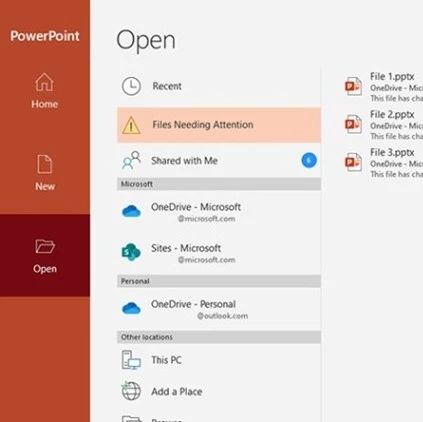
Task: Click the File 3.pptx PowerPoint icon
Action: (x=353, y=162)
